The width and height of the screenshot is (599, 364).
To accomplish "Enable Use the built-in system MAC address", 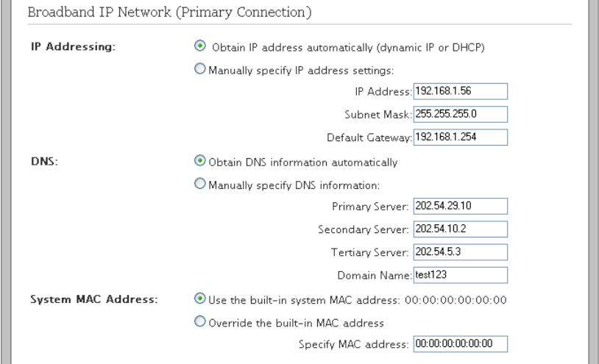I will (200, 299).
